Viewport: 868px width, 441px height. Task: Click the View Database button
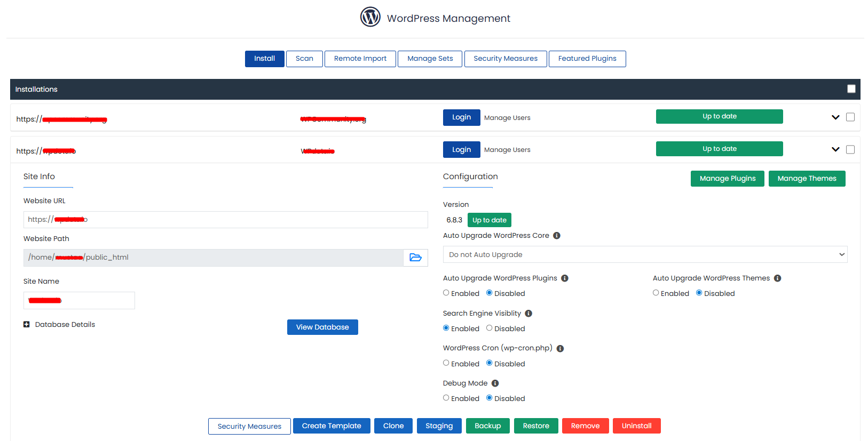(322, 327)
